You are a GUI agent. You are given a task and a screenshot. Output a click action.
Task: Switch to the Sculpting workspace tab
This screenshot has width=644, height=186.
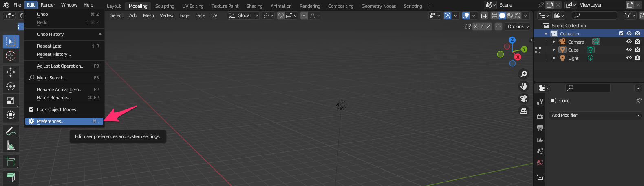[165, 6]
